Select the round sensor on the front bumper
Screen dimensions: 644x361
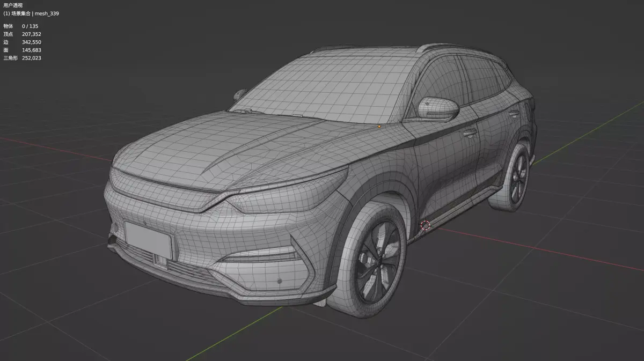click(x=279, y=281)
